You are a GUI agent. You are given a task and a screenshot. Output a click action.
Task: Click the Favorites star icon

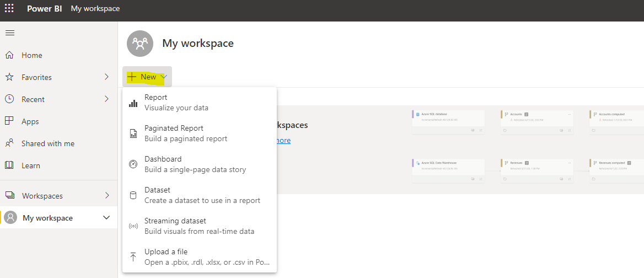pos(9,77)
